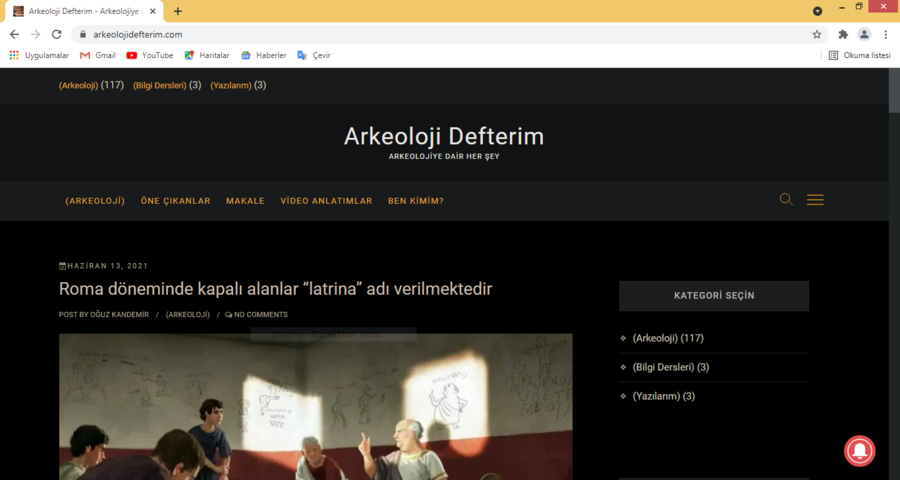Bookmark this page with the star icon
Image resolution: width=900 pixels, height=480 pixels.
pyautogui.click(x=817, y=34)
